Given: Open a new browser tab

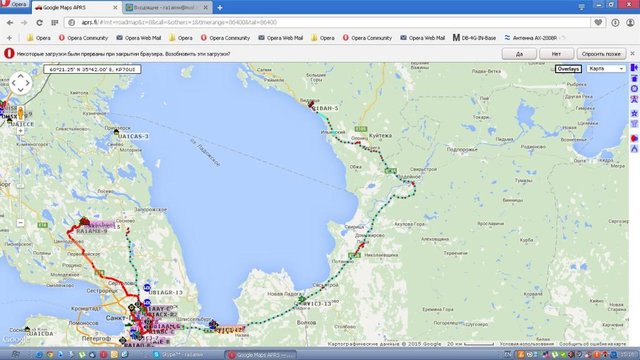Looking at the screenshot, I should (x=220, y=7).
